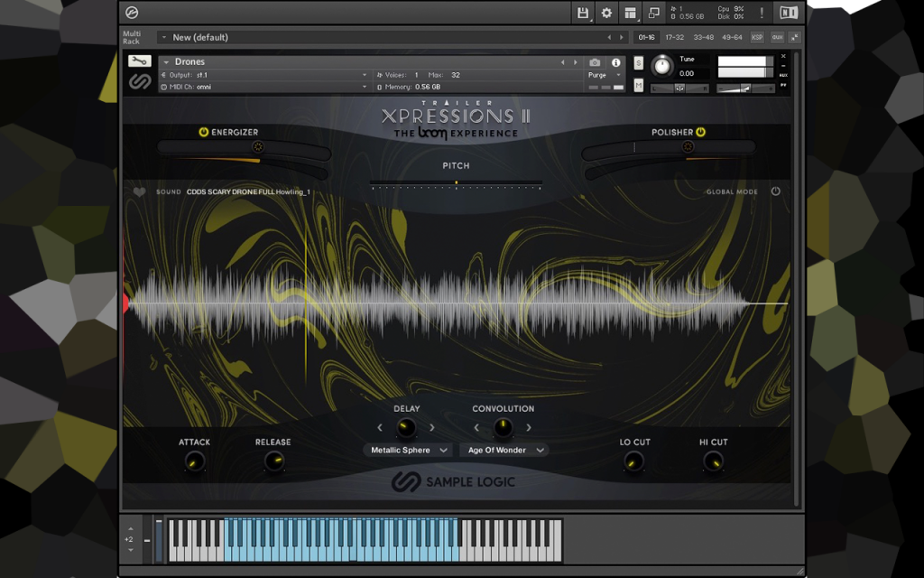Click the ENERGIZER slider handle
The height and width of the screenshot is (578, 924).
[257, 147]
